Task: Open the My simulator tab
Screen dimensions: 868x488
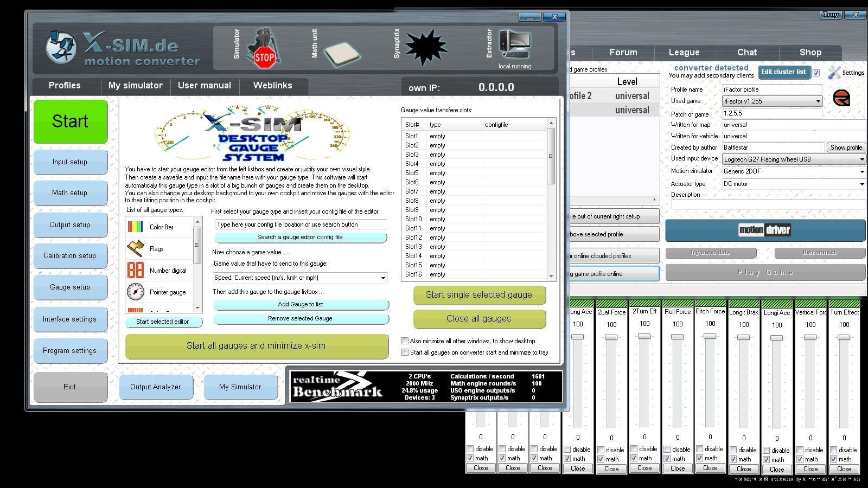Action: pos(136,86)
